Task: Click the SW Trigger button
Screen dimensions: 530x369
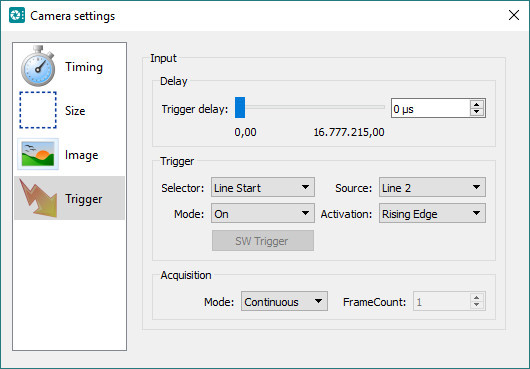Action: click(263, 241)
